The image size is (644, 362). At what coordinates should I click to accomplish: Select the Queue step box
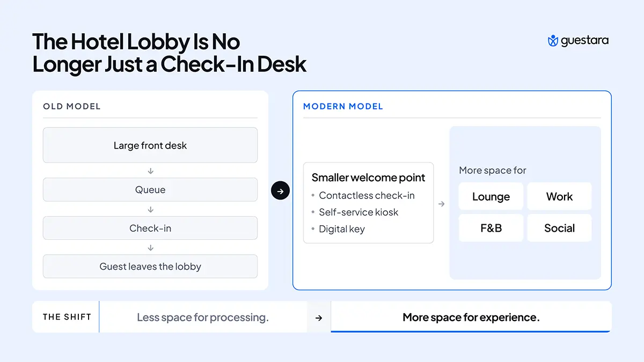[x=150, y=190]
